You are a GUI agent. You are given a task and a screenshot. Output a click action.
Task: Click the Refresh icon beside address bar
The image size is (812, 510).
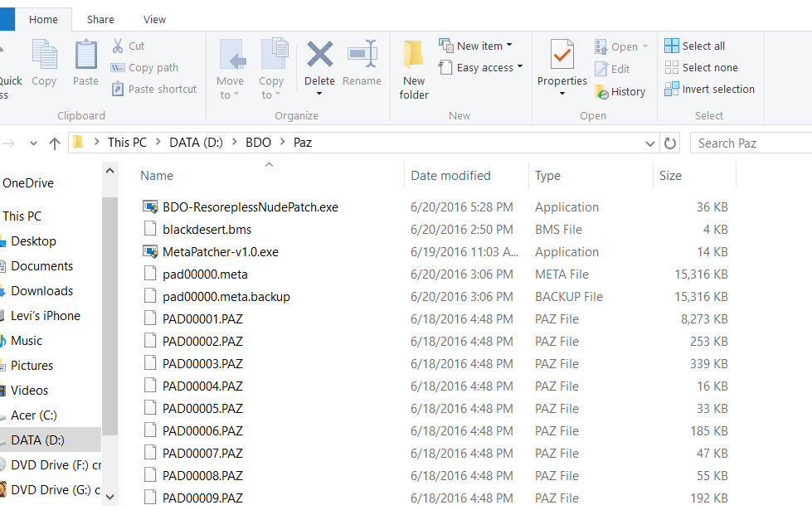[x=670, y=143]
